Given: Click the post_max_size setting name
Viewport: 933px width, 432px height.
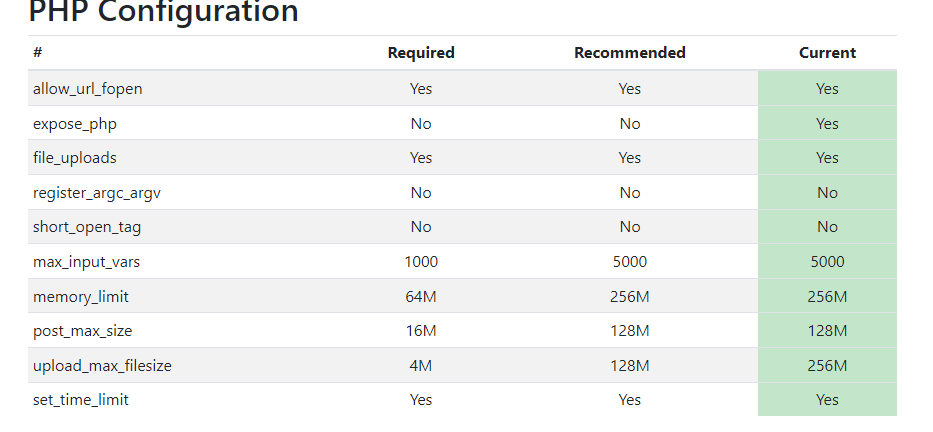Looking at the screenshot, I should pyautogui.click(x=83, y=331).
